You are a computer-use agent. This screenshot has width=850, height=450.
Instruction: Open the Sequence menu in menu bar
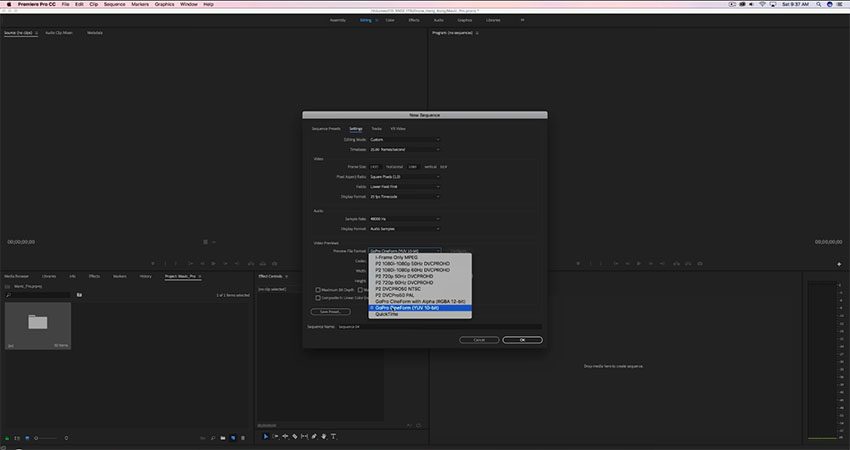pyautogui.click(x=114, y=4)
